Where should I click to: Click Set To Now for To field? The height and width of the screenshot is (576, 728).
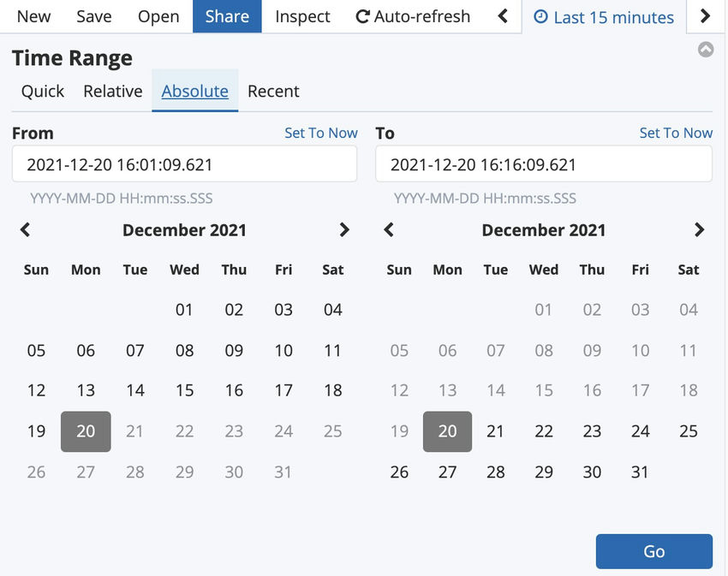(676, 133)
